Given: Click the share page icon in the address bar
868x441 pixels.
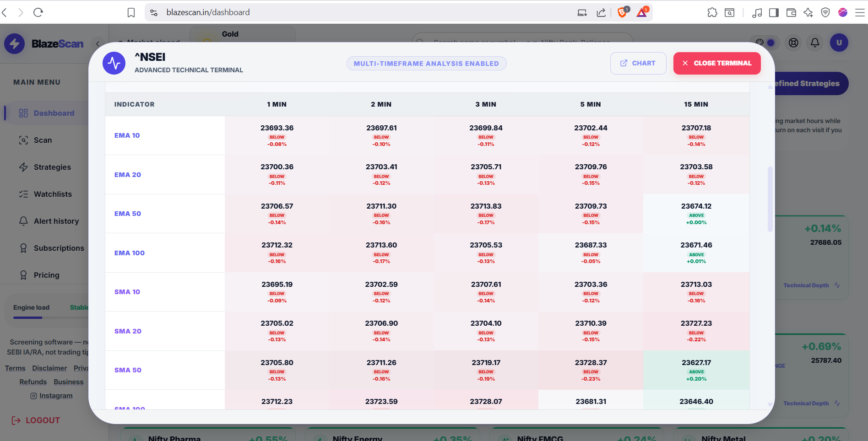Looking at the screenshot, I should [601, 13].
